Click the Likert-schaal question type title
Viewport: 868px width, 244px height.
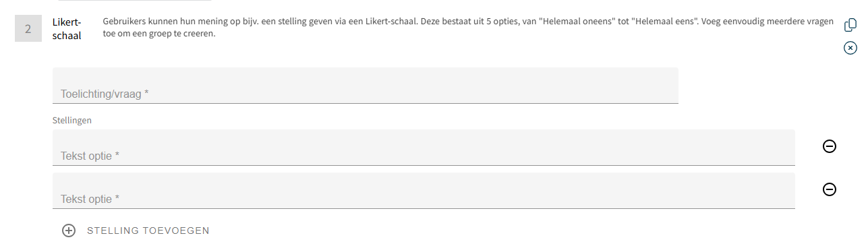pos(67,29)
